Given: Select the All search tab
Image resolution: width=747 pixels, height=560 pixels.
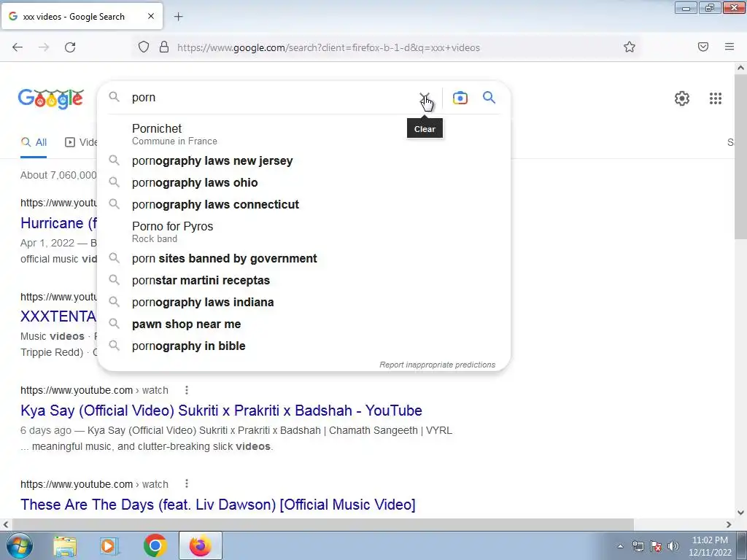Looking at the screenshot, I should (34, 142).
